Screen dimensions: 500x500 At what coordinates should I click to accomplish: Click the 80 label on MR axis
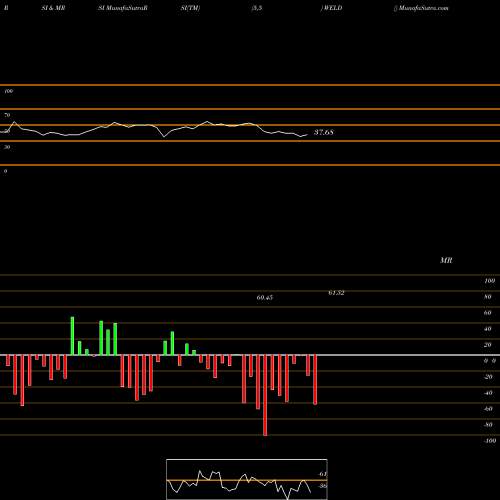(x=487, y=297)
